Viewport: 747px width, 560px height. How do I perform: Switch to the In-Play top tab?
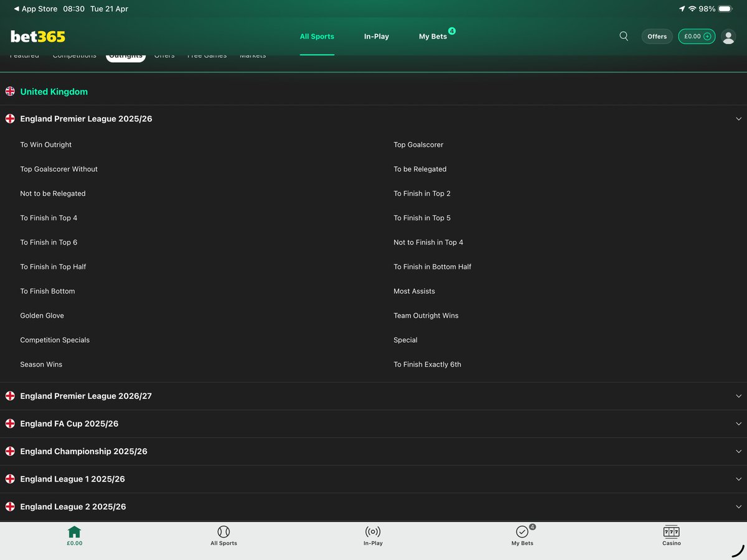click(377, 37)
